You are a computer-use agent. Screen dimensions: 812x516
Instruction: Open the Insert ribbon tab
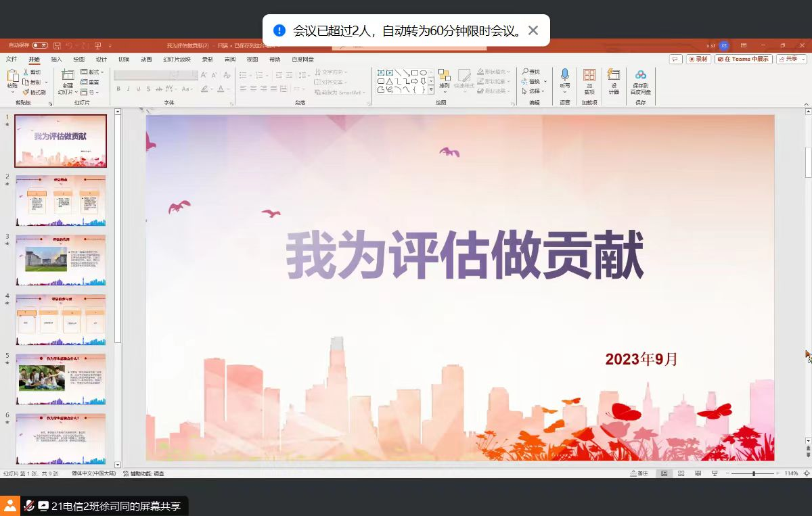click(57, 60)
